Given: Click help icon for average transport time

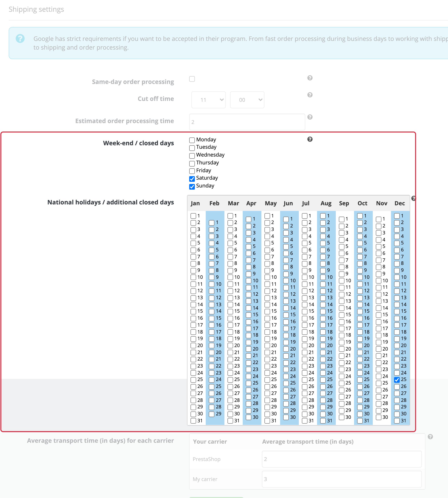Looking at the screenshot, I should point(430,437).
